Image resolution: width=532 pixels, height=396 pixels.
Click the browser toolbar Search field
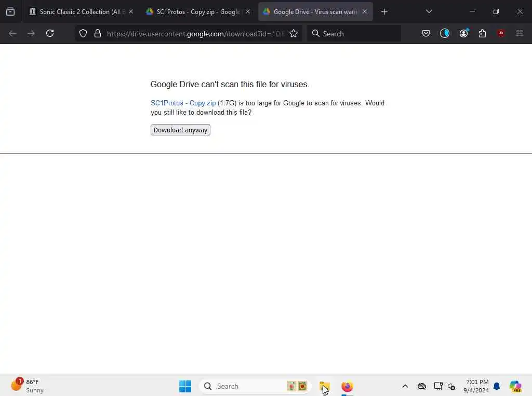[354, 33]
